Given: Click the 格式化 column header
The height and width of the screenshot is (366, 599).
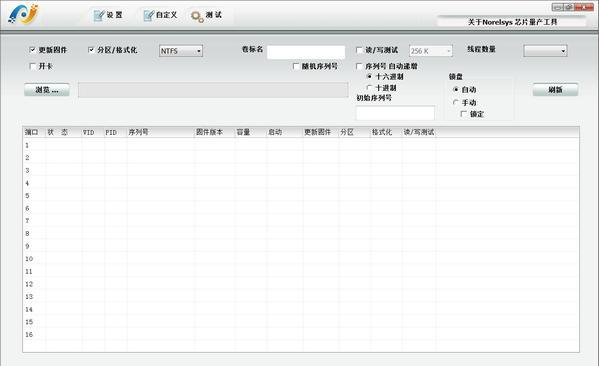Looking at the screenshot, I should click(x=385, y=132).
